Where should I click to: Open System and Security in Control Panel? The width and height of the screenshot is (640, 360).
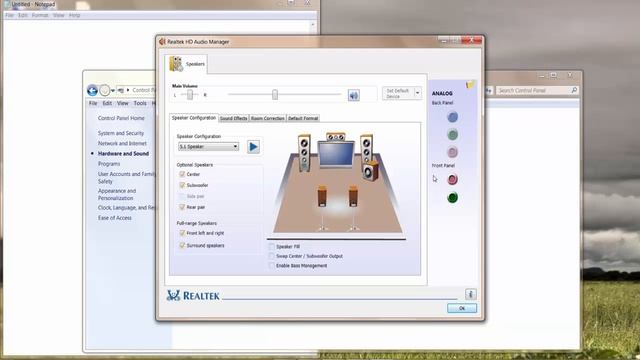121,133
